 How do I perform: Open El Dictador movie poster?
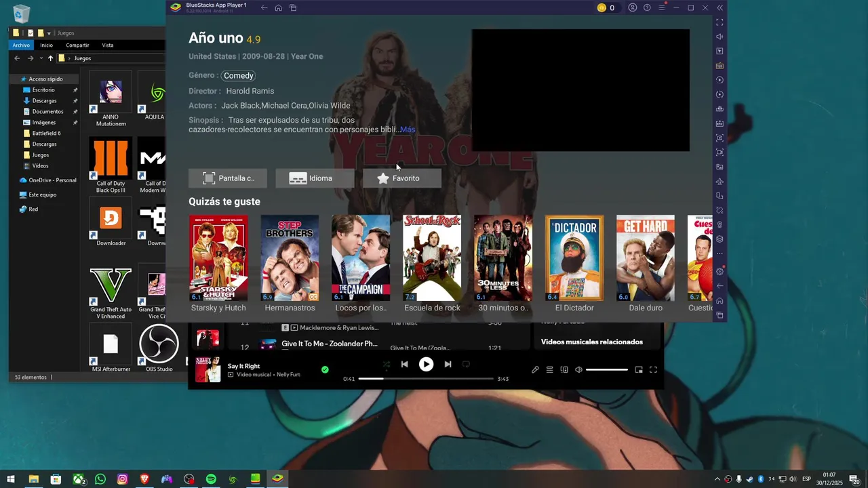click(574, 258)
